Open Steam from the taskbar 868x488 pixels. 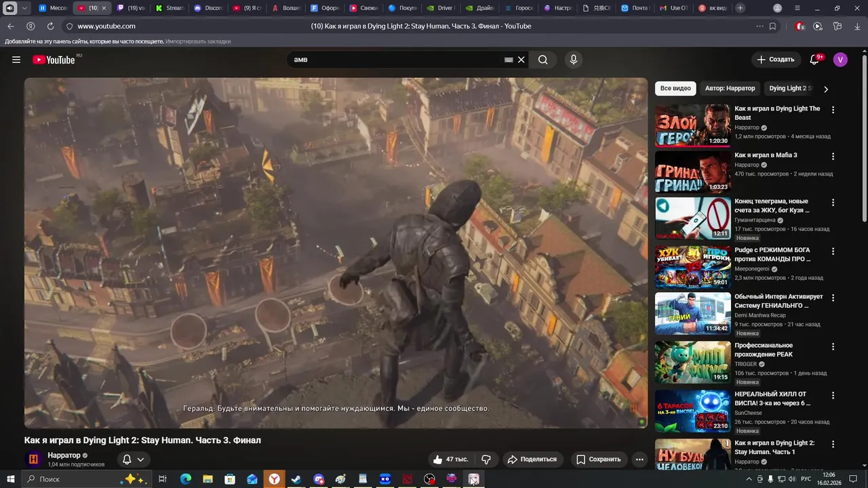point(296,479)
